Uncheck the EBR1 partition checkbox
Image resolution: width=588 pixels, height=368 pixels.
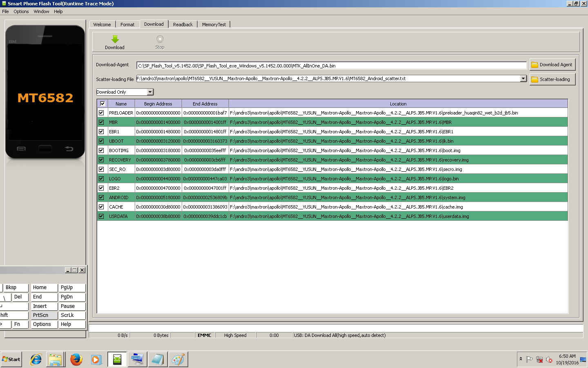pos(101,132)
